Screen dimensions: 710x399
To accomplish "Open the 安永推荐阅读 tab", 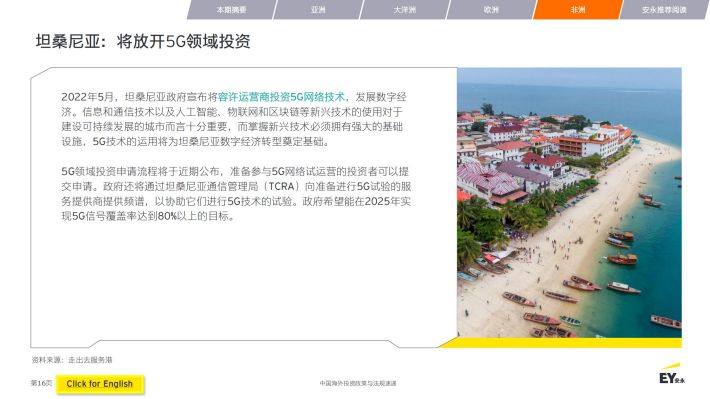I will click(x=664, y=10).
